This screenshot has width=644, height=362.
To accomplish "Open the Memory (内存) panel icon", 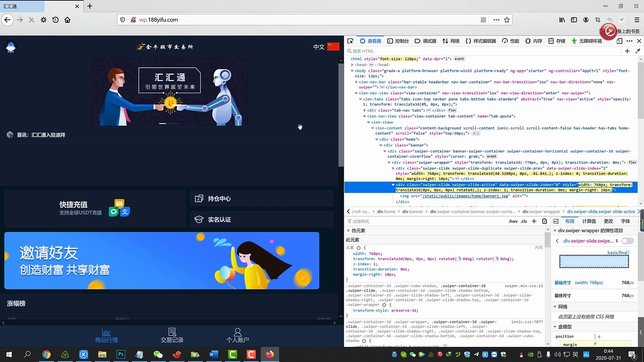I will click(528, 41).
